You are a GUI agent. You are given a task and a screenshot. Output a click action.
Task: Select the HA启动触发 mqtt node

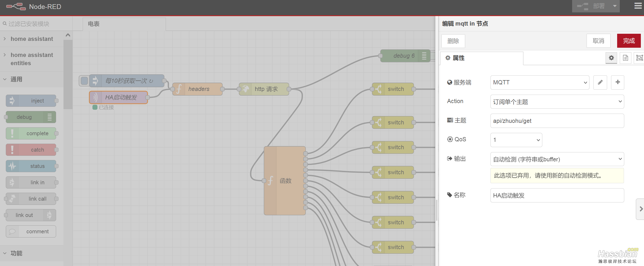click(x=119, y=98)
